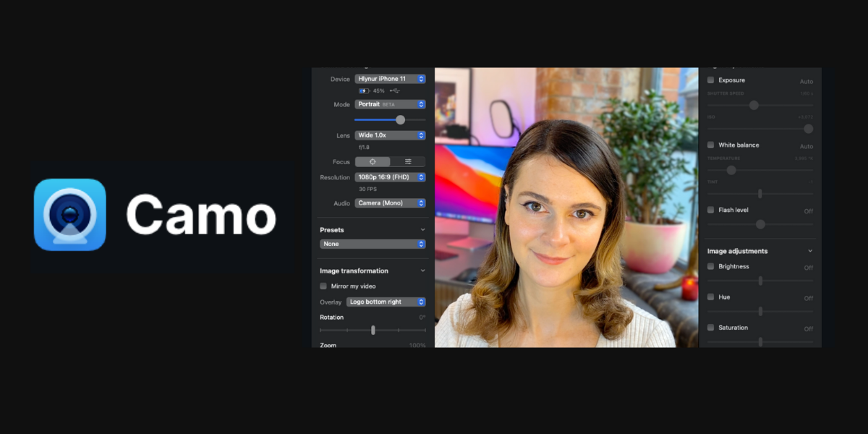Image resolution: width=868 pixels, height=434 pixels.
Task: Open the Mode dropdown set to Portrait
Action: 390,104
